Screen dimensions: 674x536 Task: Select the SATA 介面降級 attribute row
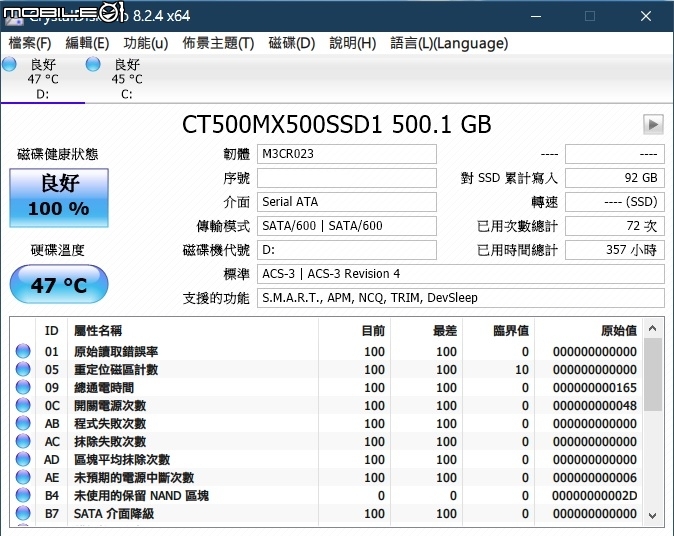(x=327, y=513)
